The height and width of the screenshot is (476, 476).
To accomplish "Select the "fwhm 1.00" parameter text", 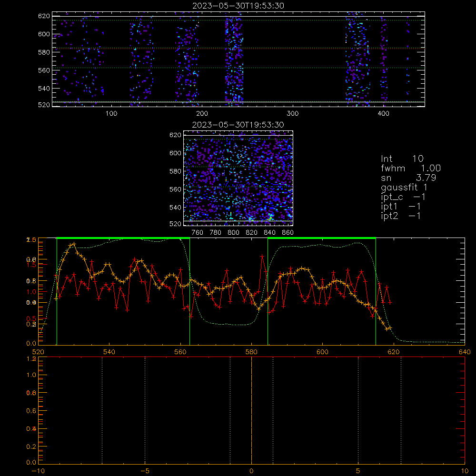I will [x=411, y=168].
